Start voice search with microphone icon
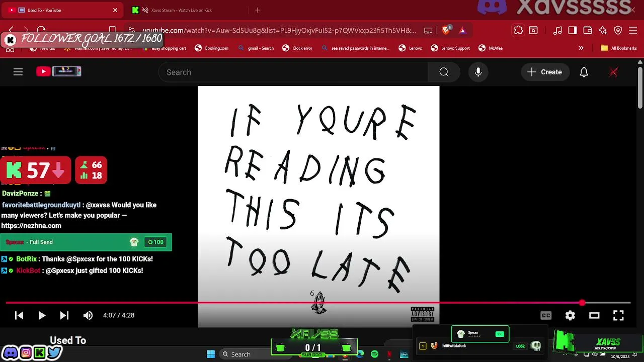The width and height of the screenshot is (644, 362). [478, 72]
